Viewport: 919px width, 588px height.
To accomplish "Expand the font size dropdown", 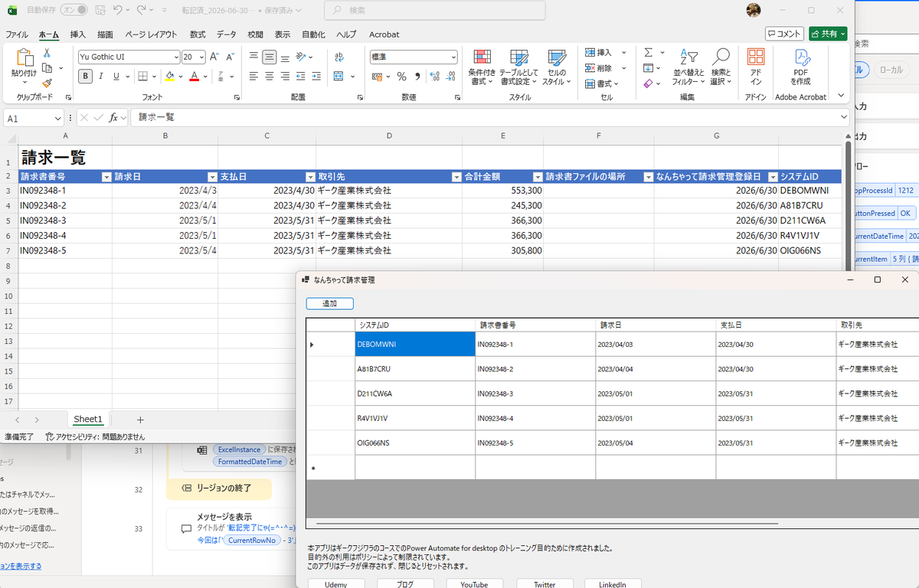I will [201, 57].
